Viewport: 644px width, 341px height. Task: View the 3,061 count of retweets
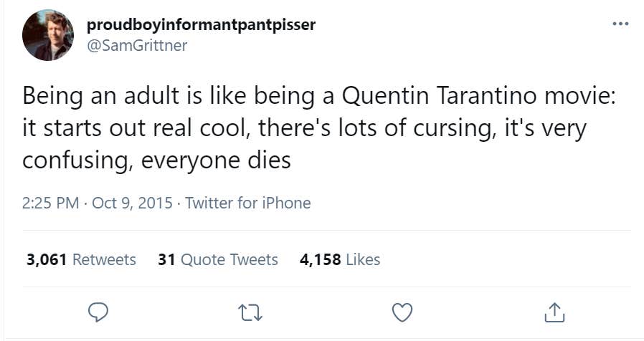46,259
